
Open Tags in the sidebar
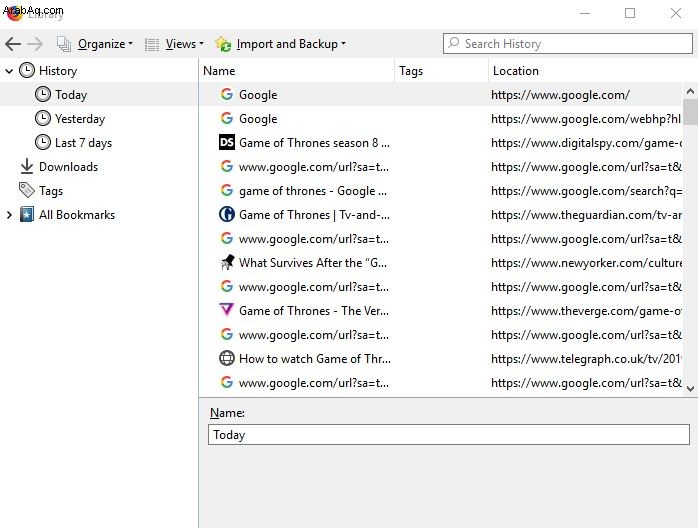(51, 191)
